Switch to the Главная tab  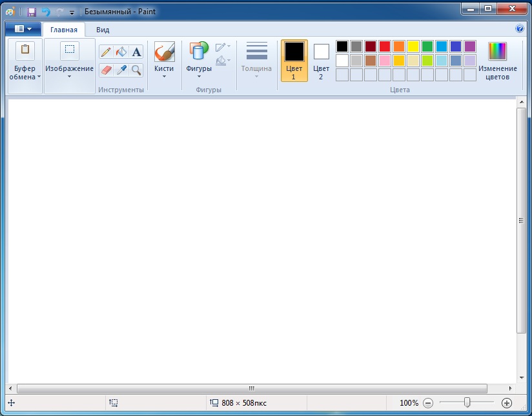tap(64, 30)
